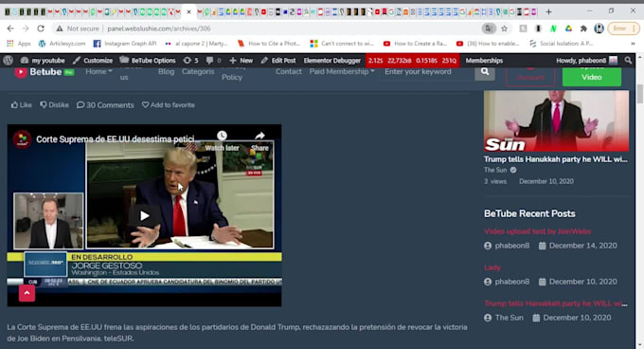The image size is (644, 349).
Task: Open the Articlexyz.com bookmark
Action: (62, 44)
